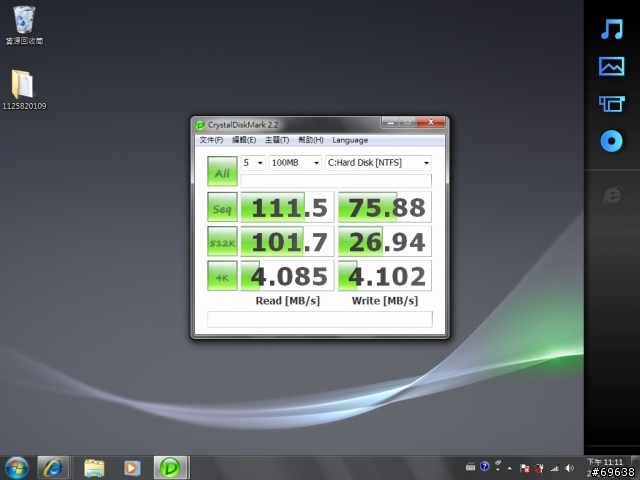Click the blue disc sidebar icon
The width and height of the screenshot is (640, 480).
point(611,141)
